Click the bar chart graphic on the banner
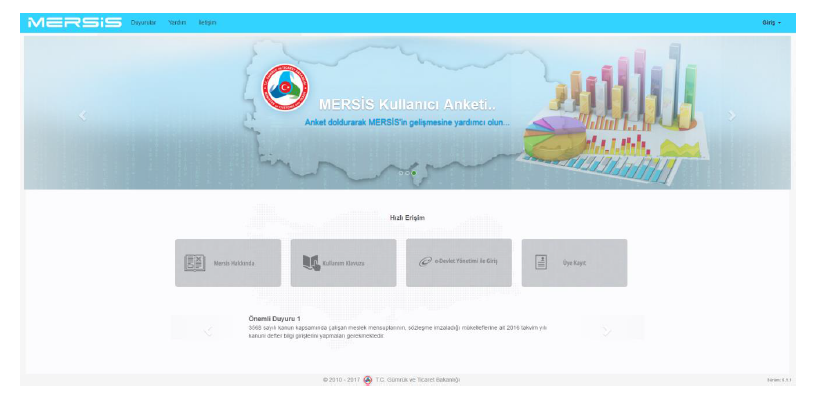Image resolution: width=821 pixels, height=412 pixels. pyautogui.click(x=628, y=86)
